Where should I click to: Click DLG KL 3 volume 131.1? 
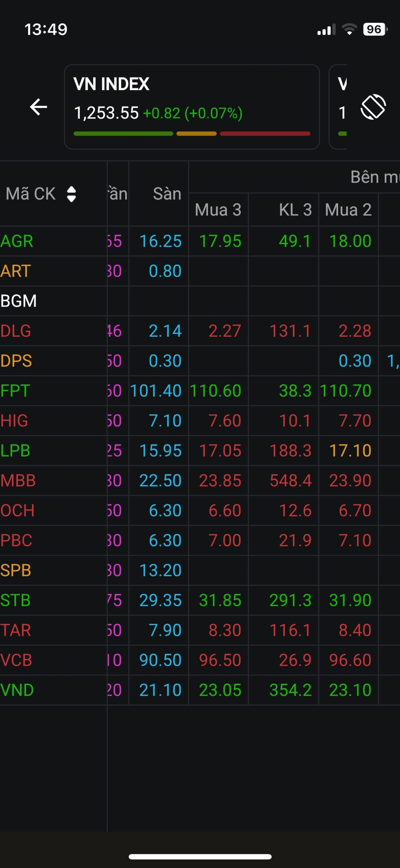click(290, 331)
